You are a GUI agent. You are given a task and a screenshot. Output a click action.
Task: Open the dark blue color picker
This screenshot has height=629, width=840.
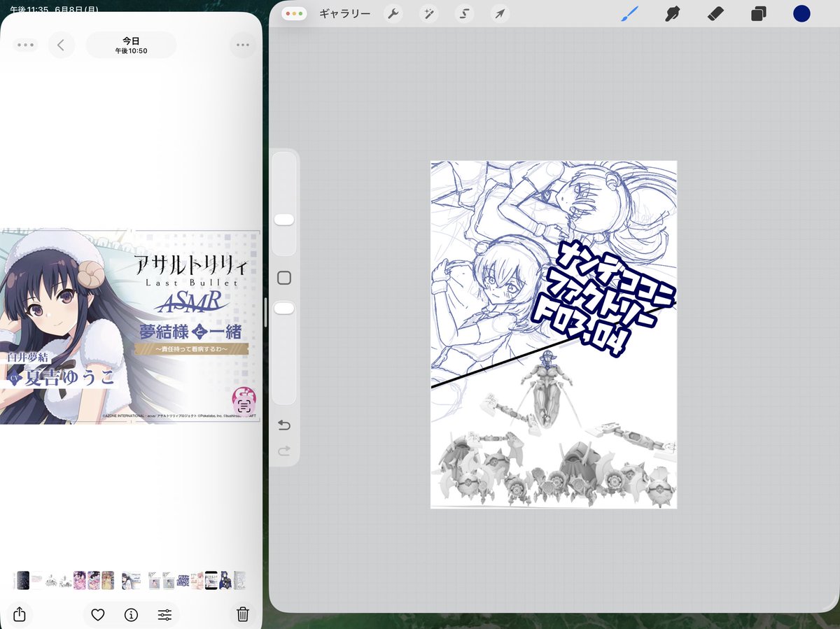pos(801,13)
